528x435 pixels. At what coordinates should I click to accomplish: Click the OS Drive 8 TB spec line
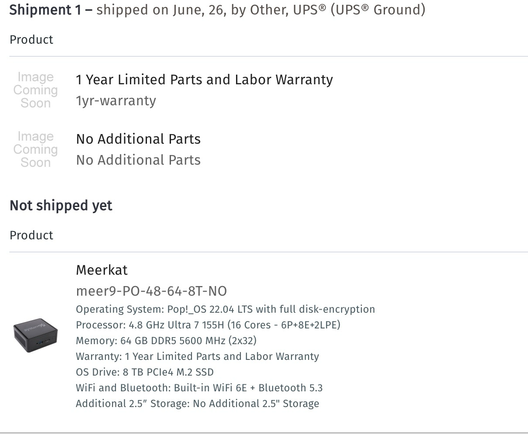(x=145, y=372)
